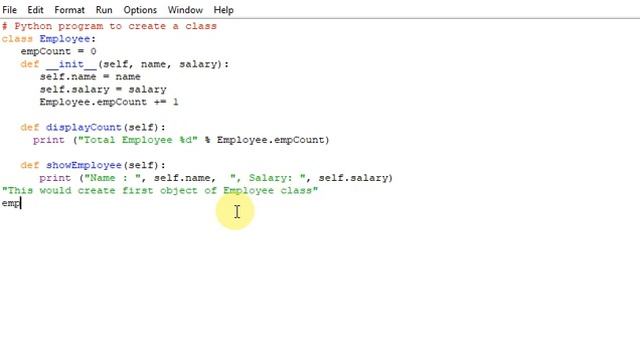Screen dimensions: 640x360
Task: Click the print 'Name : ' statement line
Action: pos(216,178)
